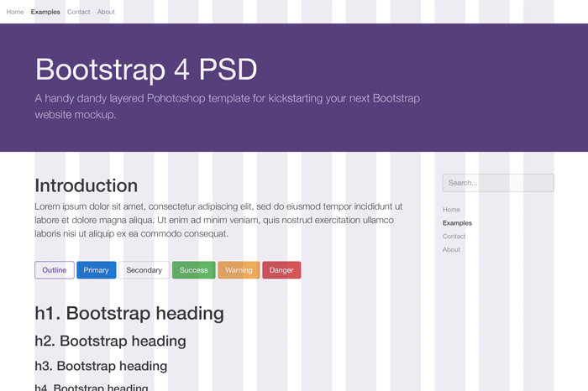Click the 'Bootstrap 4 PSD' title
The height and width of the screenshot is (391, 588).
(146, 70)
